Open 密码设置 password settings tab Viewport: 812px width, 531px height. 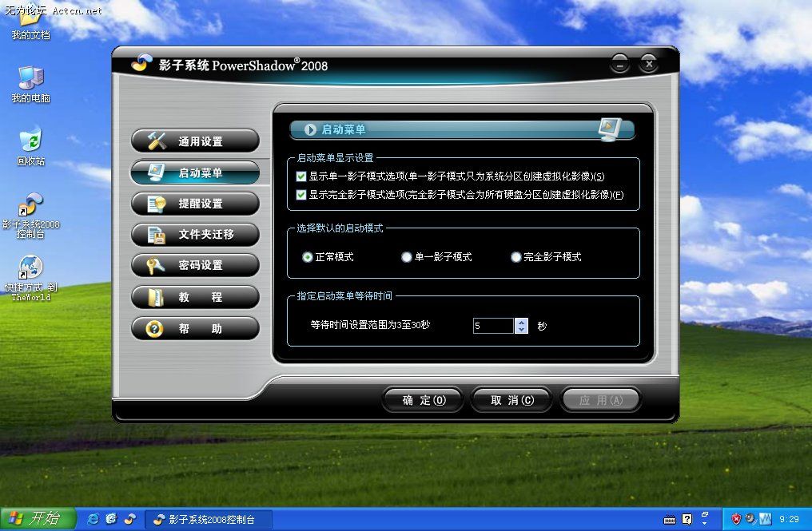(x=195, y=265)
